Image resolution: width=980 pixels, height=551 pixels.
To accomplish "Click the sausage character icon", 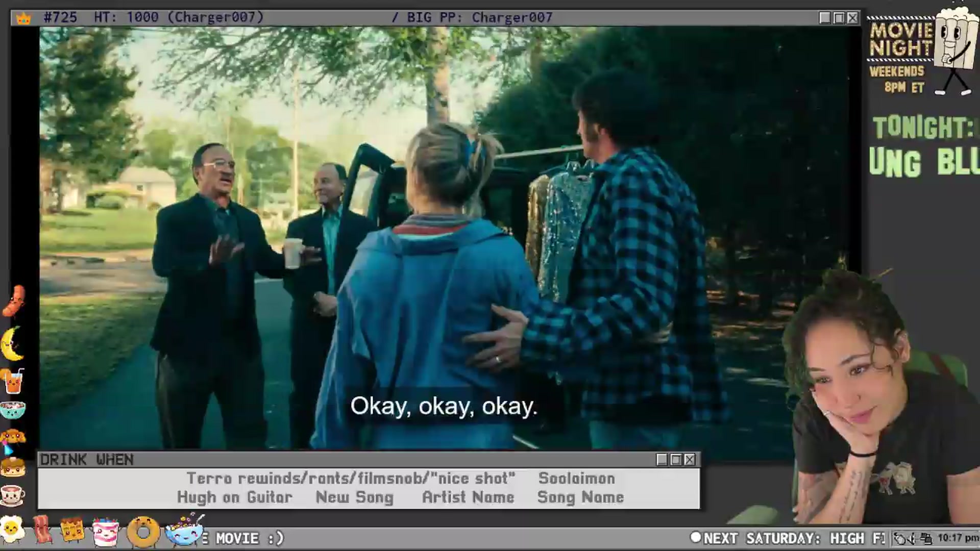I will tap(13, 301).
